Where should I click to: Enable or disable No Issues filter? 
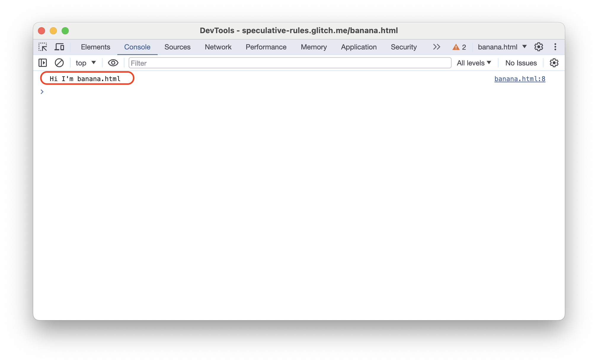pyautogui.click(x=521, y=63)
